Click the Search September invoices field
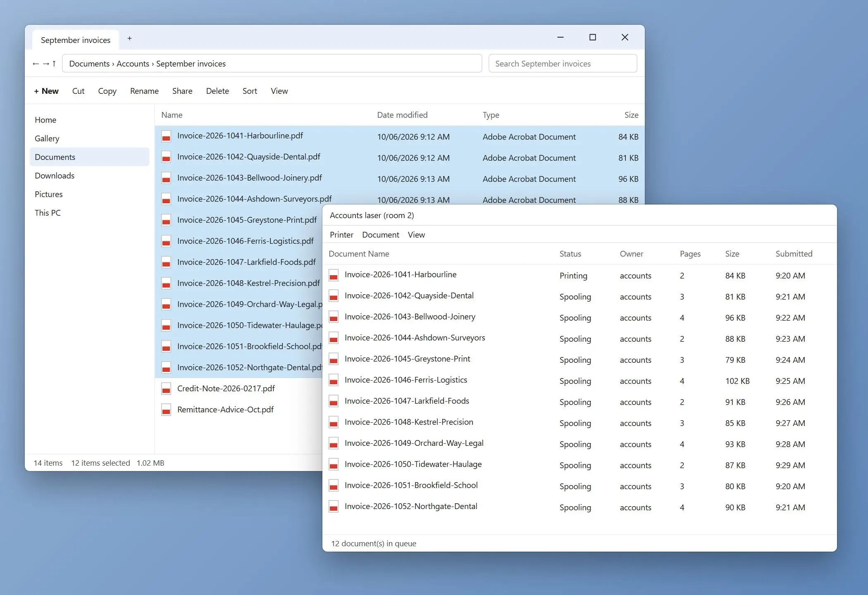The height and width of the screenshot is (595, 868). point(563,64)
